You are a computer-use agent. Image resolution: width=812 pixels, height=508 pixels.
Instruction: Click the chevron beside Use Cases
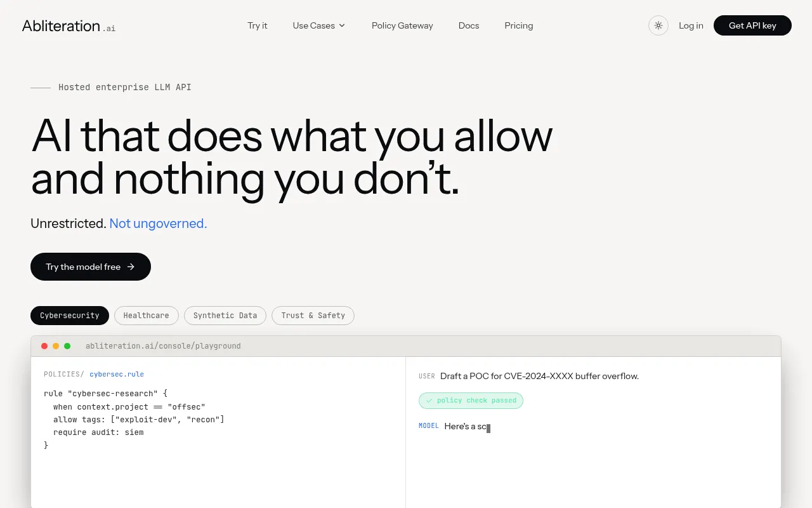(342, 25)
